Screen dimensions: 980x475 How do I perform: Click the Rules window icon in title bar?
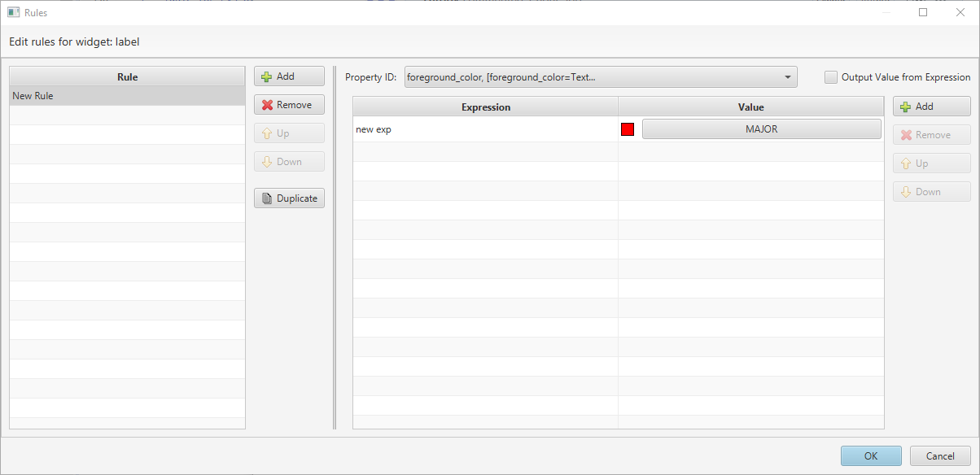coord(11,12)
